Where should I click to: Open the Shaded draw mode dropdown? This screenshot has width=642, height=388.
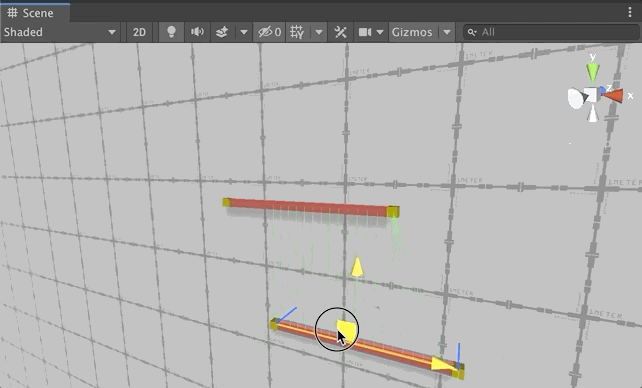60,32
